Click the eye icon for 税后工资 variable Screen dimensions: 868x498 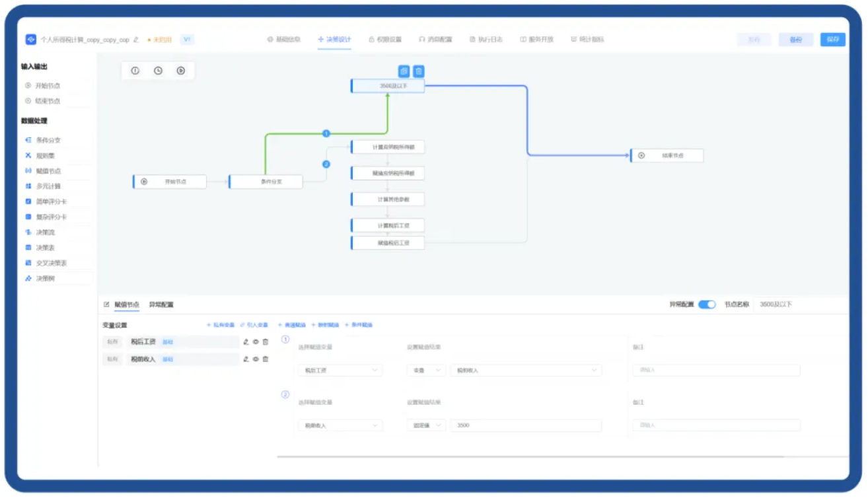tap(256, 342)
